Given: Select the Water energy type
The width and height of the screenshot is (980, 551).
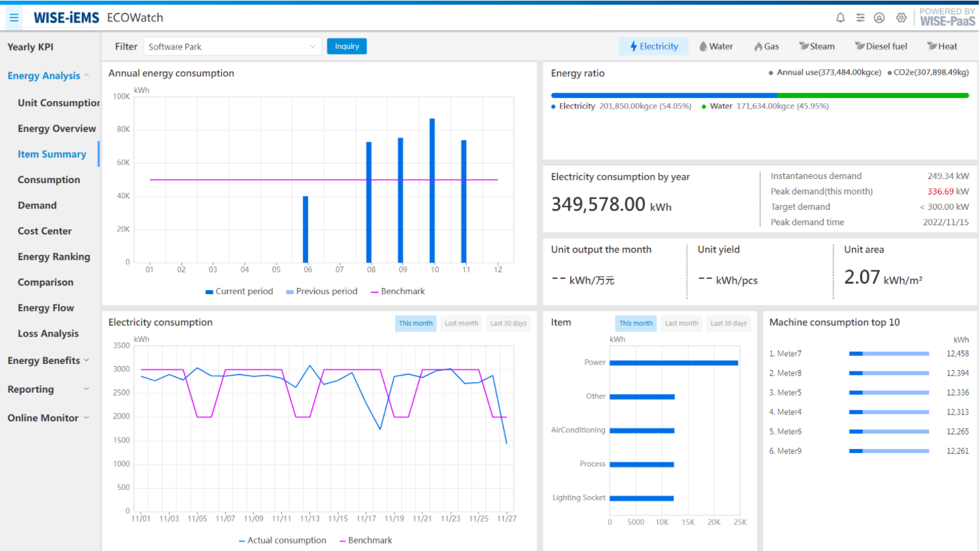Looking at the screenshot, I should [715, 46].
